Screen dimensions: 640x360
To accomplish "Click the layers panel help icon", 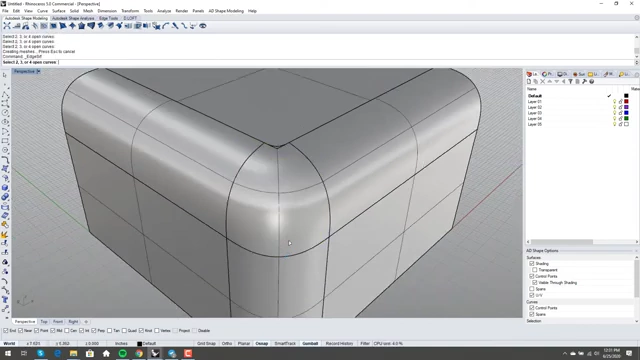I will tap(591, 82).
